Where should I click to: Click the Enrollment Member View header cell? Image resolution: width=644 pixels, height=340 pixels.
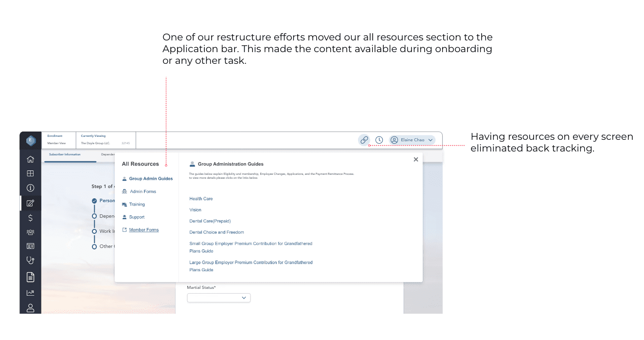click(58, 140)
